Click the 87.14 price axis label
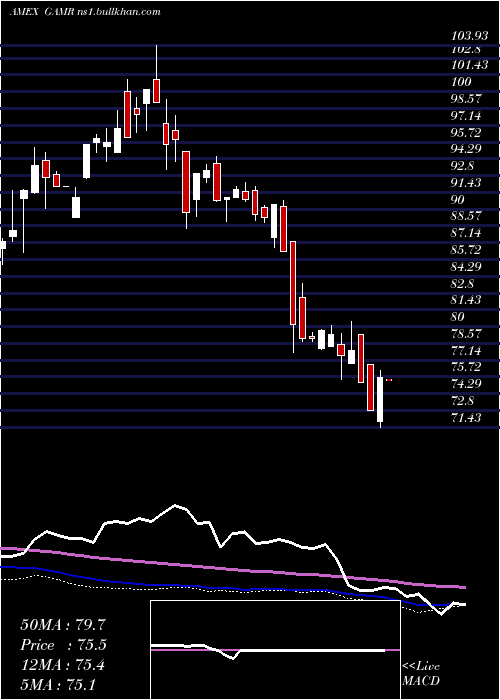This screenshot has height=700, width=500. tap(467, 233)
